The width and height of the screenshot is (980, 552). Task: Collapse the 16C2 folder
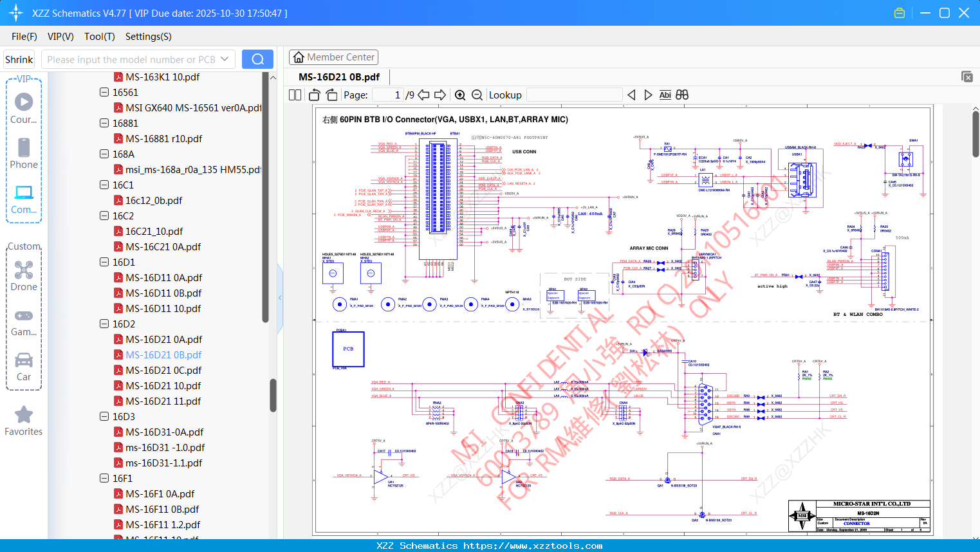pyautogui.click(x=104, y=216)
